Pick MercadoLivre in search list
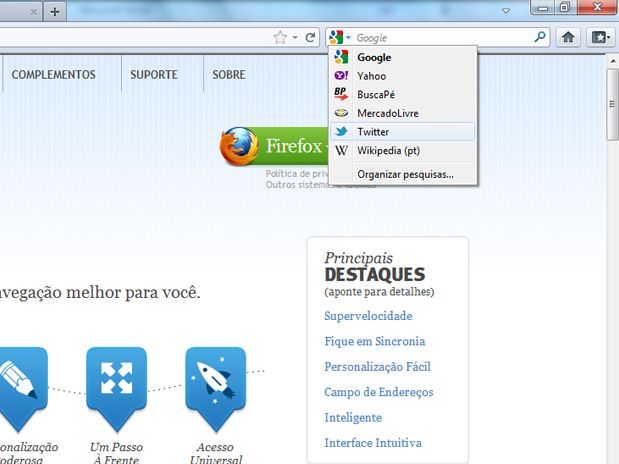 pos(387,113)
